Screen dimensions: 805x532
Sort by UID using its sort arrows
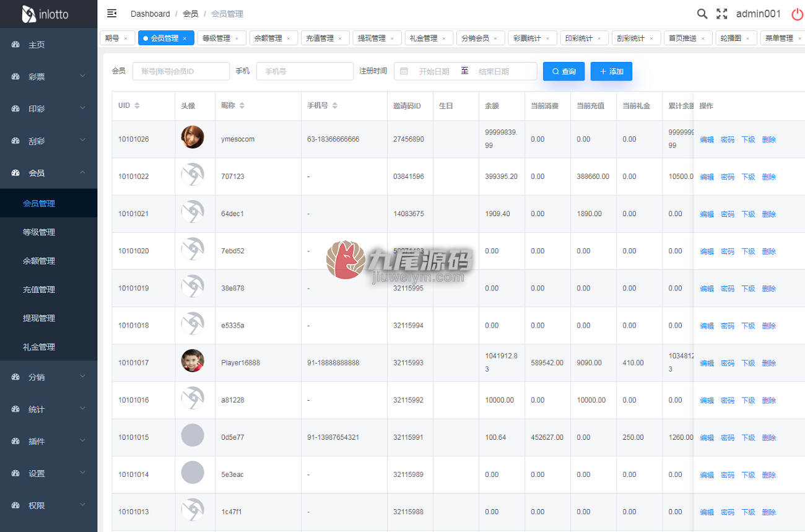point(137,106)
